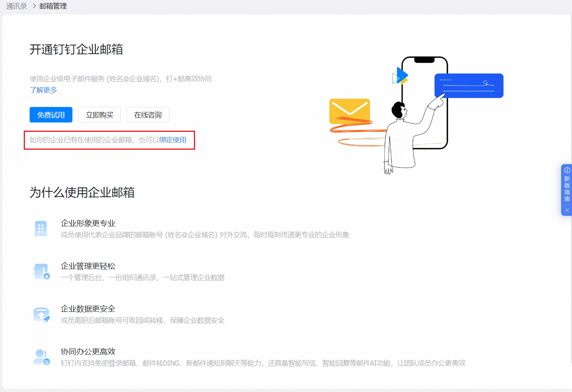Open the 了解更多 link
Viewport: 572px width, 392px height.
[x=43, y=90]
